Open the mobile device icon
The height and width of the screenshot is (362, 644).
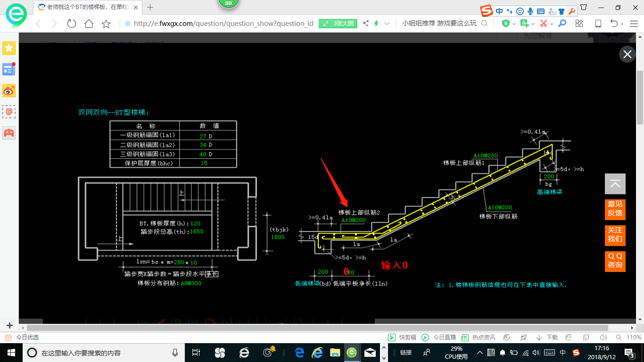tap(598, 24)
